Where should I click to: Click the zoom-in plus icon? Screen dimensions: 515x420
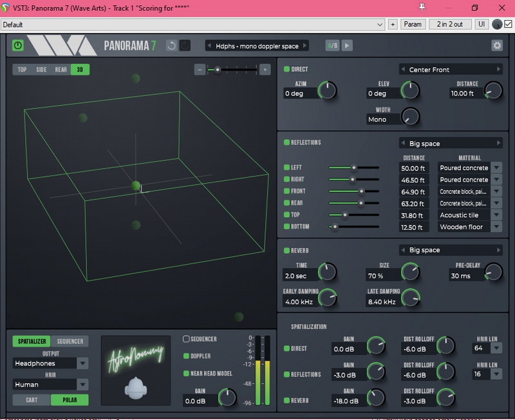[264, 70]
